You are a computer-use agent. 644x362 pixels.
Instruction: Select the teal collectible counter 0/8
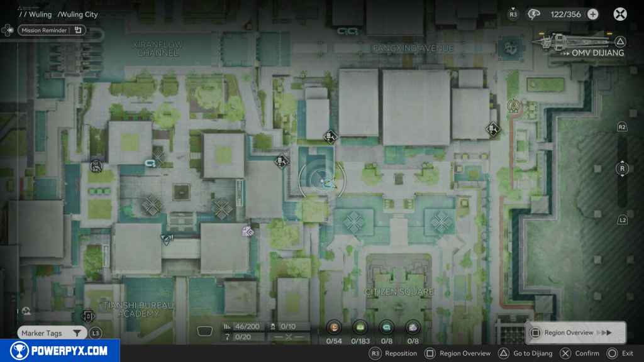click(387, 327)
